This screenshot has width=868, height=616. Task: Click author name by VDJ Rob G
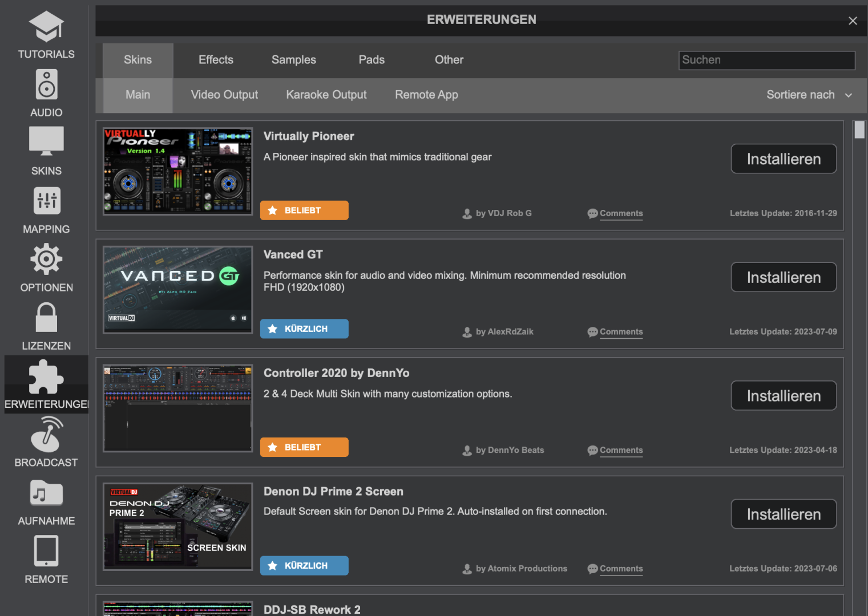(504, 213)
